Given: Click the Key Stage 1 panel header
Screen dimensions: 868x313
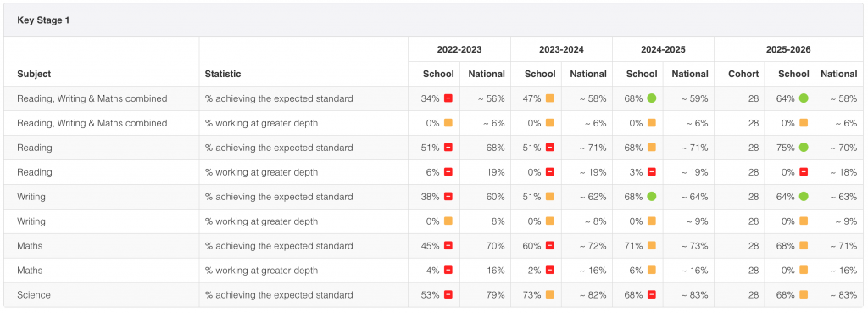Looking at the screenshot, I should [x=433, y=20].
